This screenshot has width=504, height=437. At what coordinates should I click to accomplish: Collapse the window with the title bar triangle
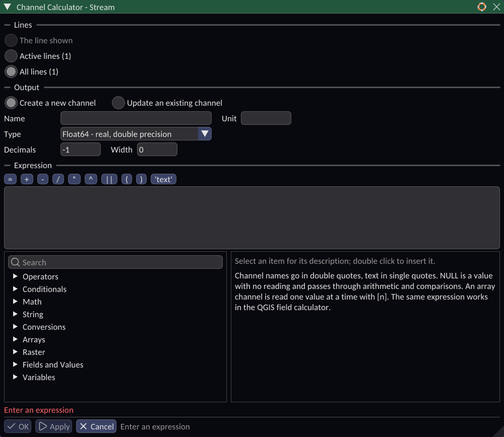click(8, 7)
